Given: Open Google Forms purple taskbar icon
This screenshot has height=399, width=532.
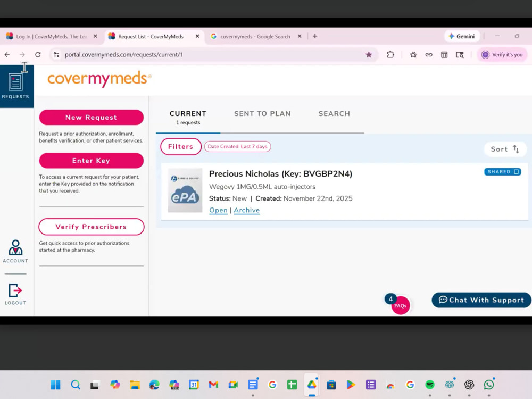Looking at the screenshot, I should pos(370,385).
